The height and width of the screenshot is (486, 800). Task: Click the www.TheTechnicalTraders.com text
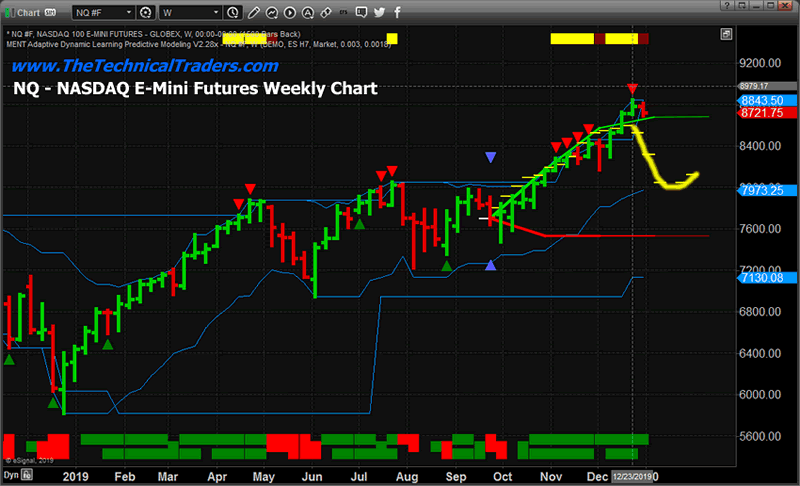[x=145, y=66]
